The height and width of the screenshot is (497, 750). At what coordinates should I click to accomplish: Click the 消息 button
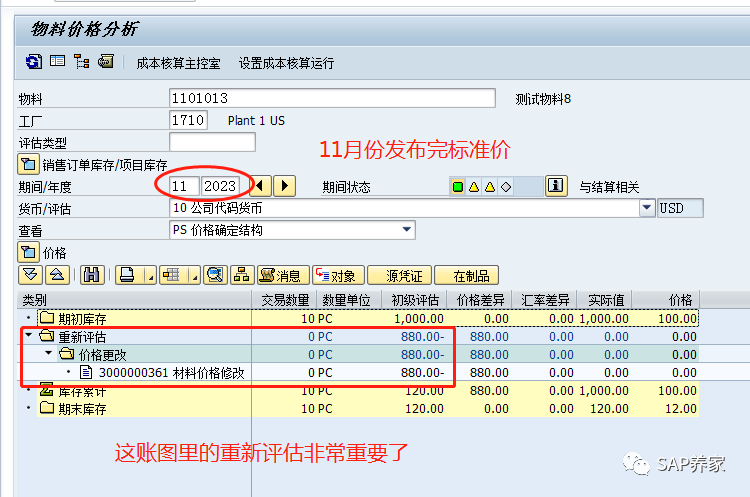(284, 276)
